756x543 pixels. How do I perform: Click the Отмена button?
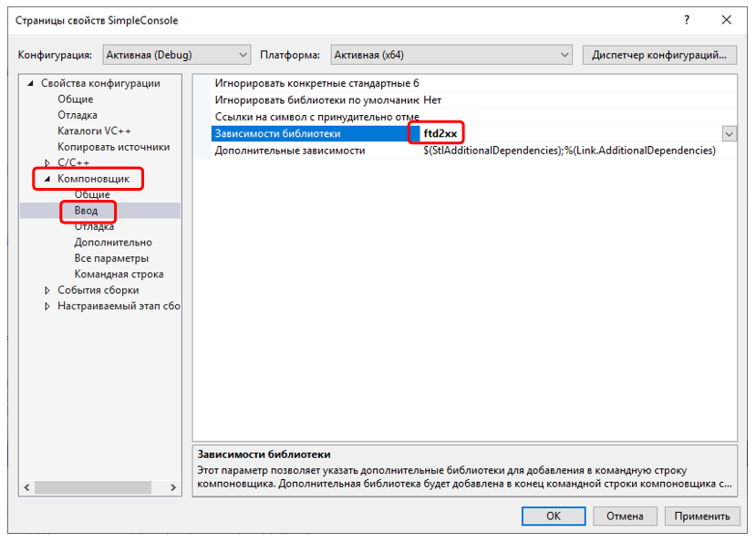point(625,516)
